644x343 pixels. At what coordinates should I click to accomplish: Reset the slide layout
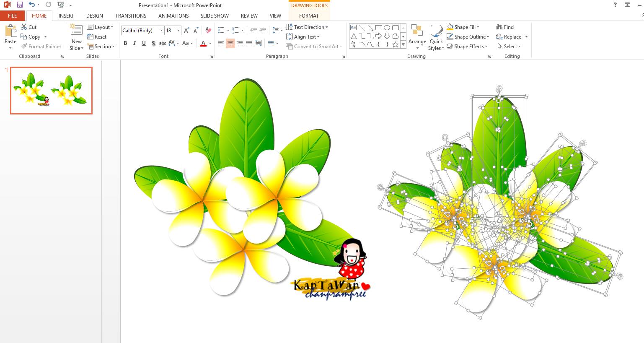tap(97, 37)
